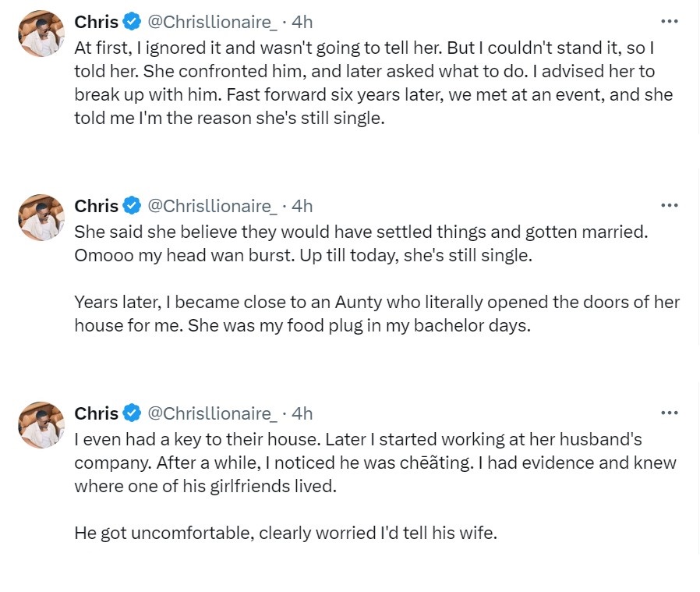This screenshot has height=592, width=700.
Task: Open Chris's avatar on the 'She said she believe' tweet
Action: [41, 218]
